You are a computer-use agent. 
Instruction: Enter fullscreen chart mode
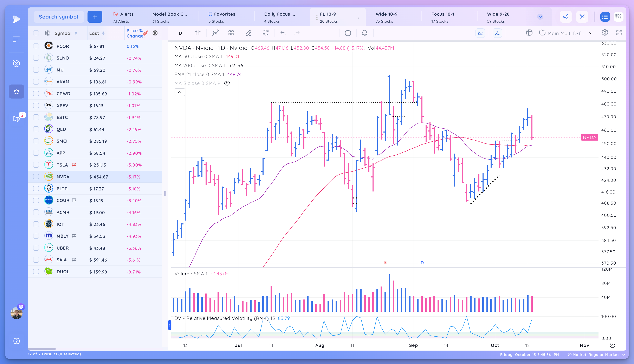click(619, 33)
